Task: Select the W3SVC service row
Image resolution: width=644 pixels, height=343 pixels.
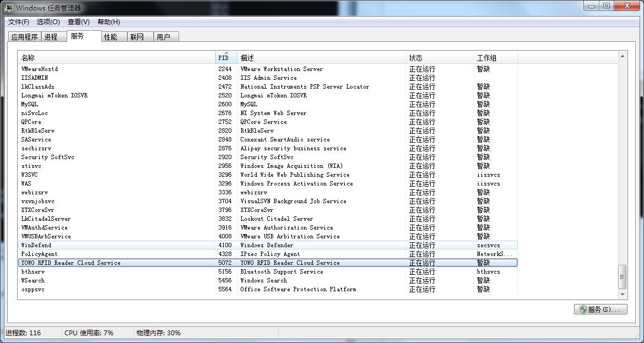Action: click(x=268, y=175)
